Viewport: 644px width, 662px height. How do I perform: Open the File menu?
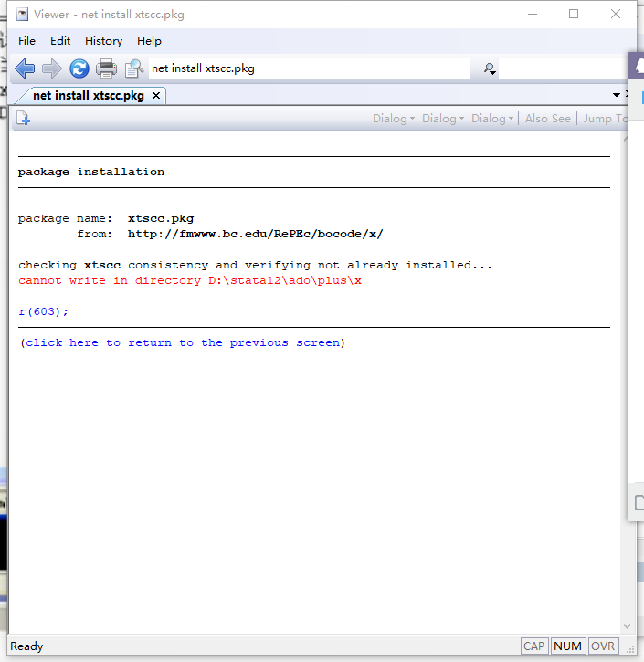(27, 41)
